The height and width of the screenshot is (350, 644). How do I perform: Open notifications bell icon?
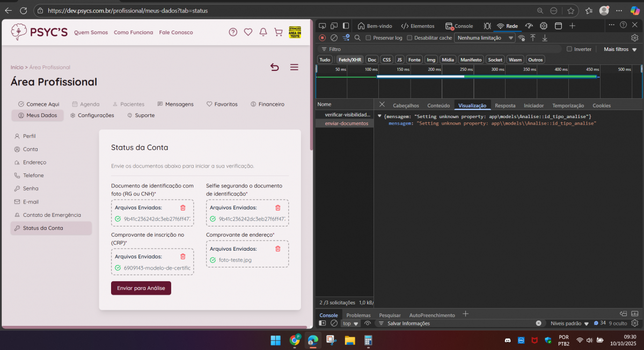(x=263, y=32)
